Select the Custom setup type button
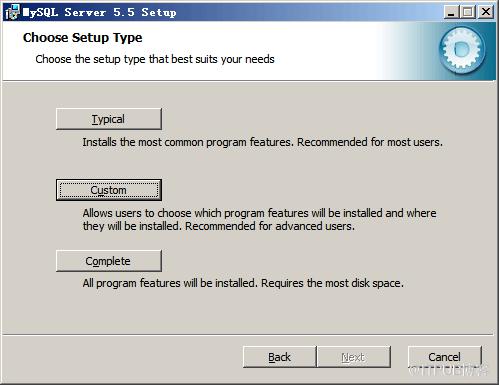 tap(109, 190)
